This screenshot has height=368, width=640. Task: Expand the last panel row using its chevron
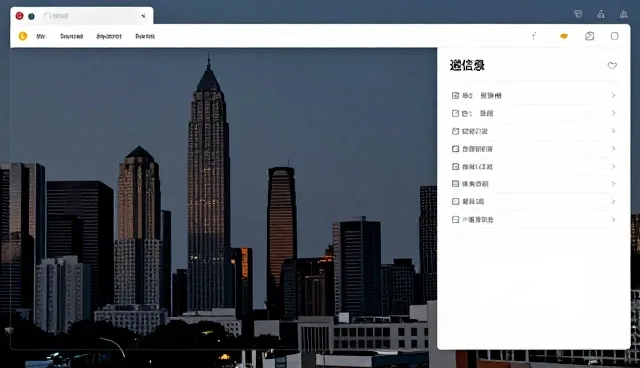(x=613, y=219)
